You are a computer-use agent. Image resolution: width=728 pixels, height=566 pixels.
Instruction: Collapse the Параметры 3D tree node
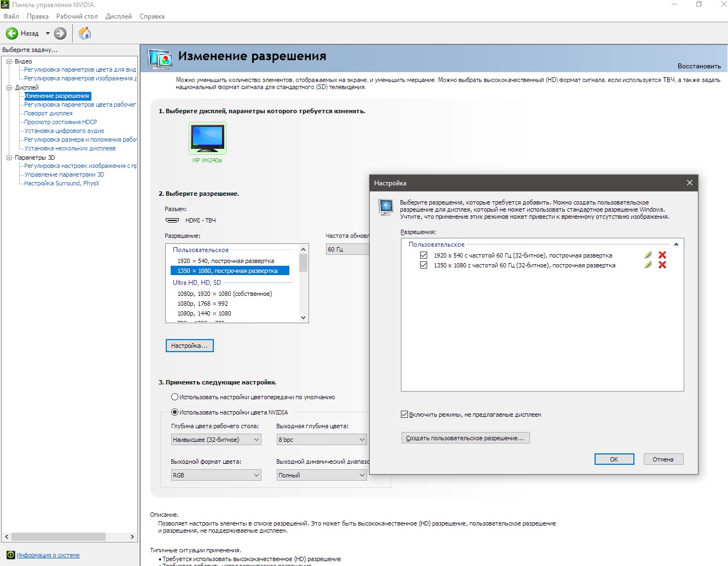9,157
